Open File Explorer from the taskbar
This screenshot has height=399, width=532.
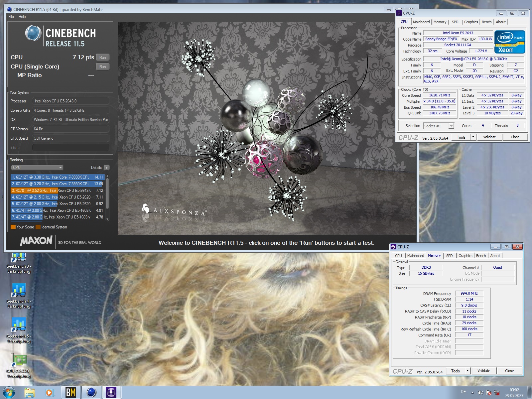(x=30, y=393)
